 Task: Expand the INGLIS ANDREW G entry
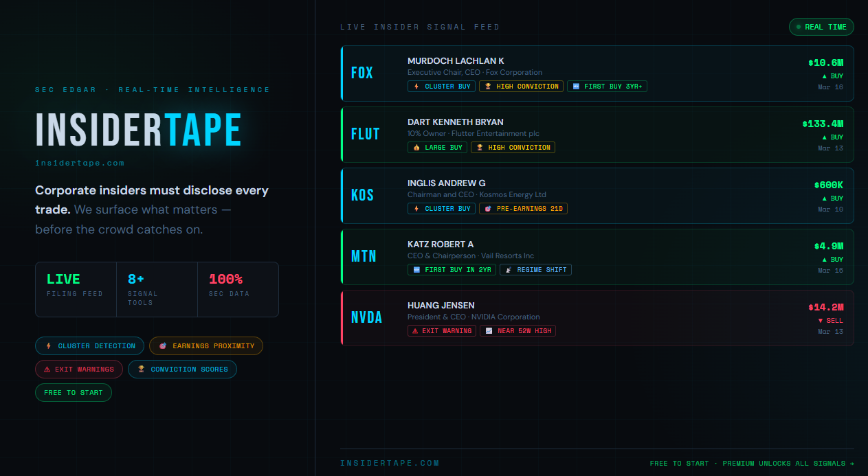[x=598, y=196]
